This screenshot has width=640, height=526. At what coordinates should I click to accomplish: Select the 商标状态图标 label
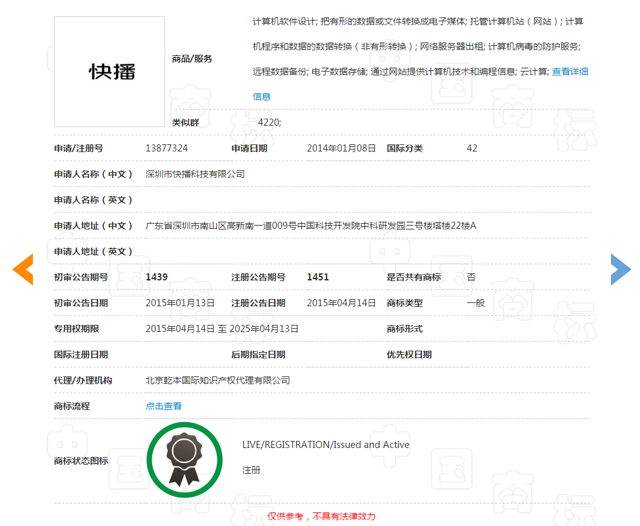tap(81, 461)
